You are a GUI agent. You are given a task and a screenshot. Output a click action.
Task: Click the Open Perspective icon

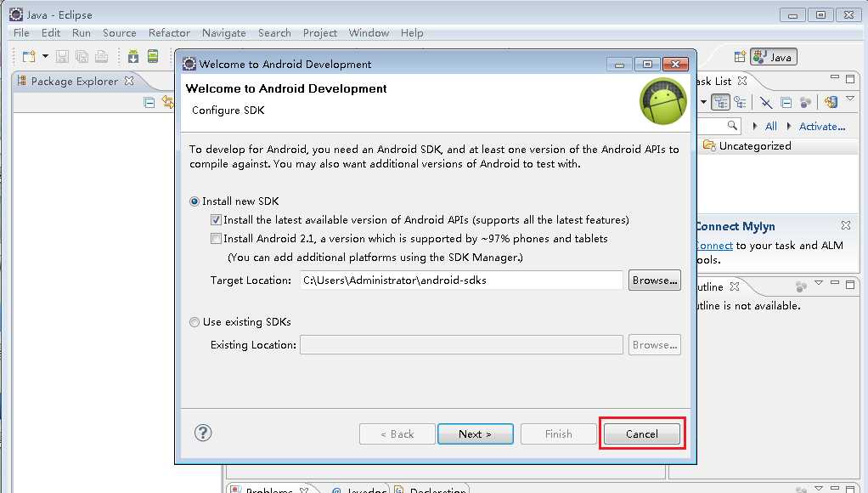point(740,56)
